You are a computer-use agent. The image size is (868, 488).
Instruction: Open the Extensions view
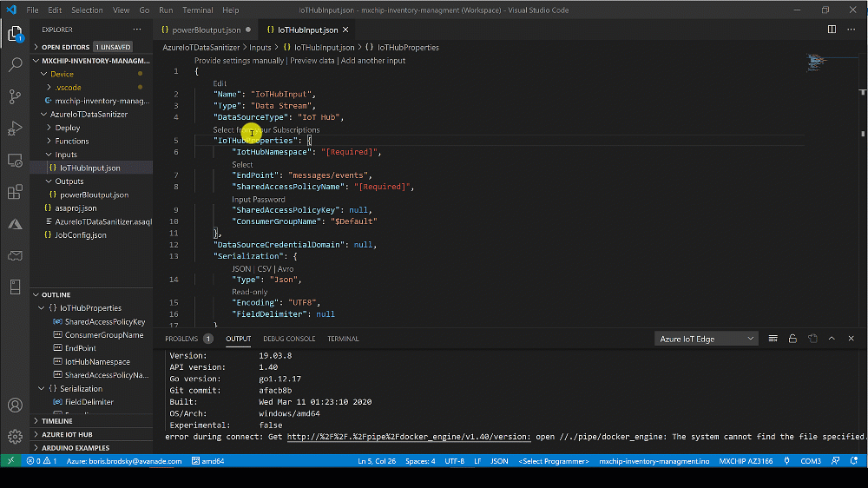tap(15, 192)
